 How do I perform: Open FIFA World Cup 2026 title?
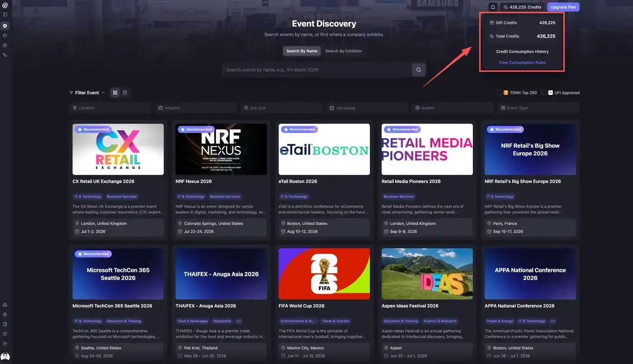302,306
